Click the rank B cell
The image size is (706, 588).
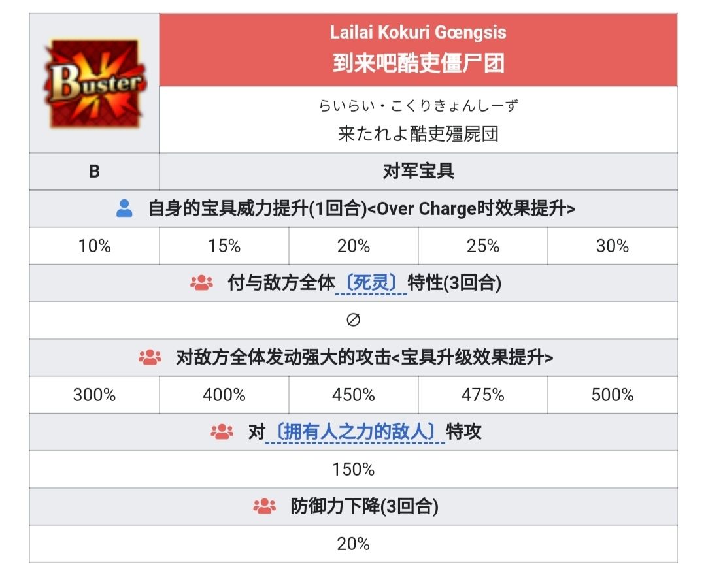click(x=94, y=171)
